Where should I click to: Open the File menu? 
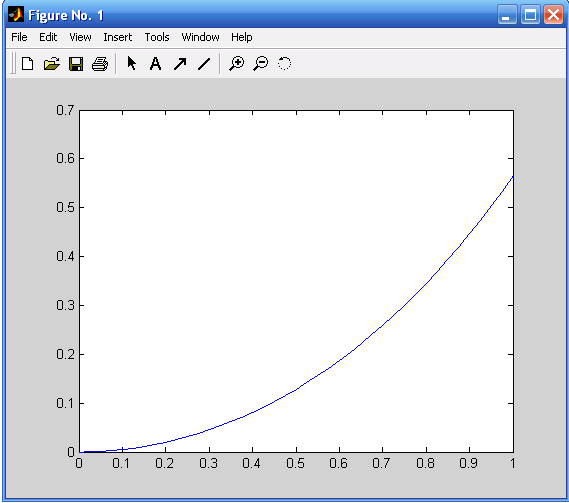click(19, 37)
